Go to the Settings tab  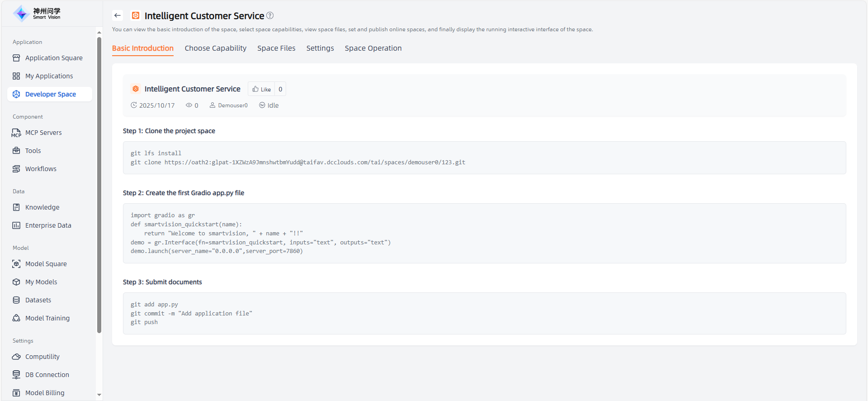click(320, 48)
